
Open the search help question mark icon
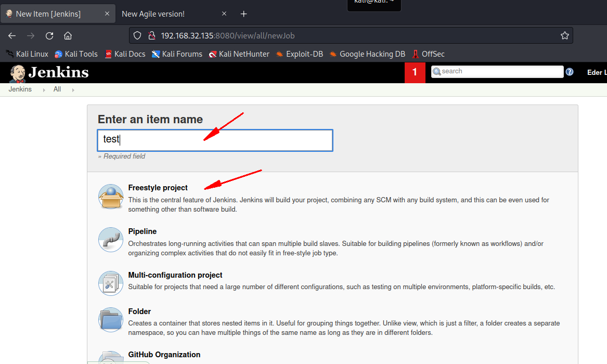[x=570, y=72]
